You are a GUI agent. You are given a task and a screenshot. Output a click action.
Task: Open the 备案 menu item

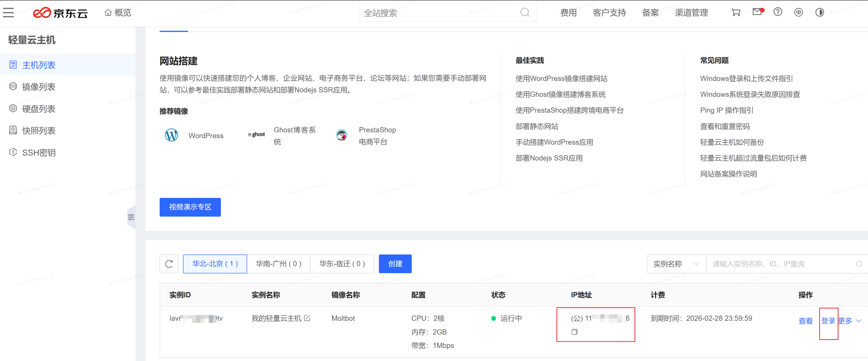650,13
